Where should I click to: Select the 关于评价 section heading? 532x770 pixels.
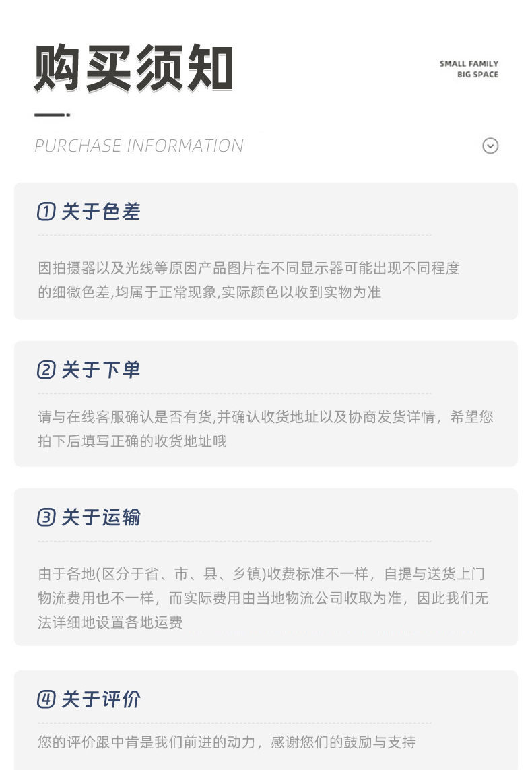pyautogui.click(x=101, y=699)
